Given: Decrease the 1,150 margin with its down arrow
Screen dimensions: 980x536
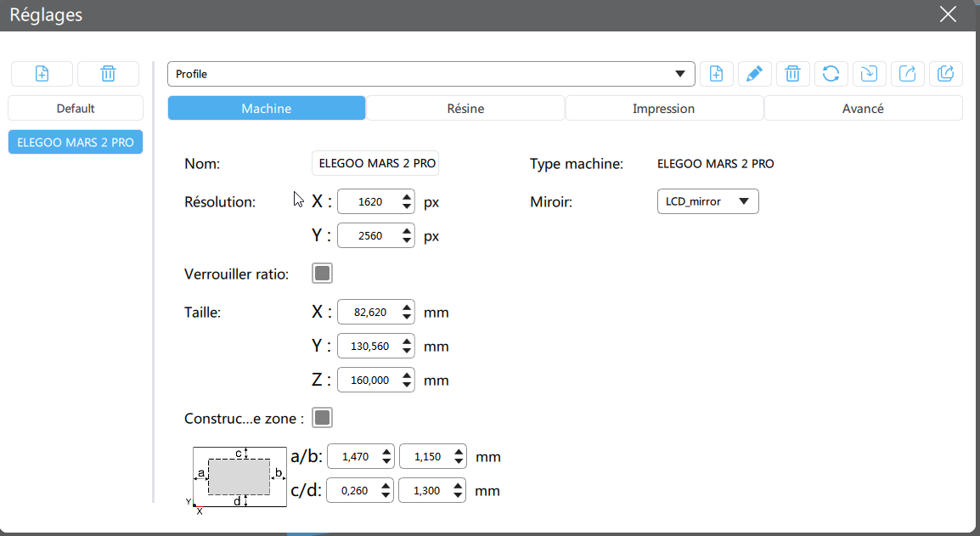Looking at the screenshot, I should 459,462.
